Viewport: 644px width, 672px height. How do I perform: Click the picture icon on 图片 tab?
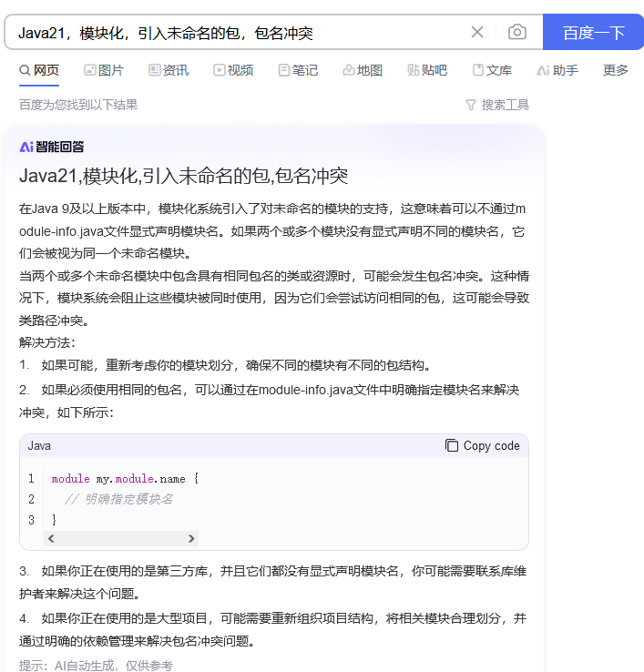[89, 70]
